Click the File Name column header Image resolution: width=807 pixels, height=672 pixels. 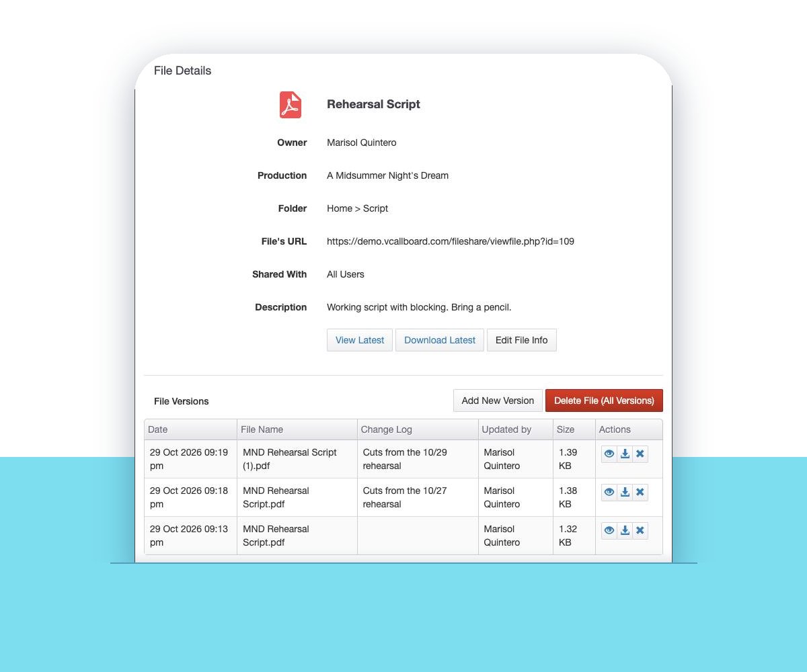tap(297, 429)
